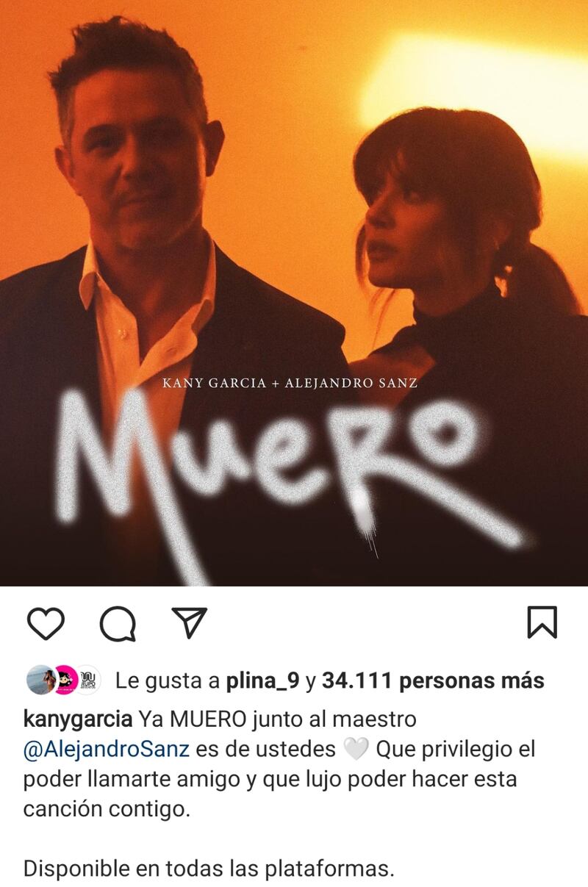Viewport: 588px width, 887px height.
Task: Tap the 'Le gusta a' likes text
Action: point(168,682)
